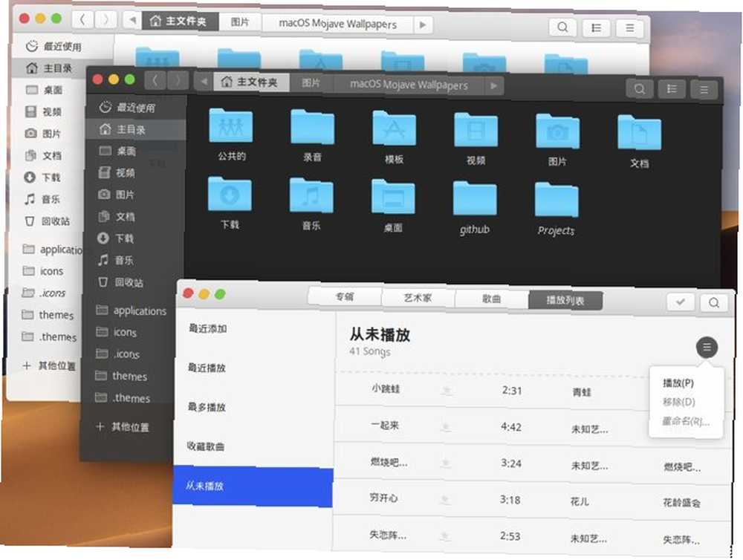Select 主目录 in dark sidebar
743x560 pixels.
click(x=134, y=129)
